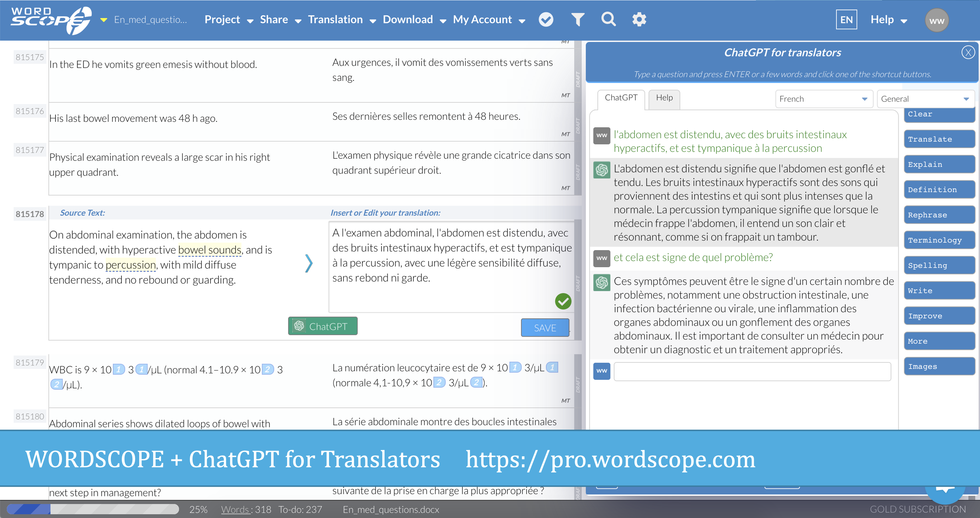The image size is (980, 518).
Task: Open the Translation menu
Action: point(342,20)
